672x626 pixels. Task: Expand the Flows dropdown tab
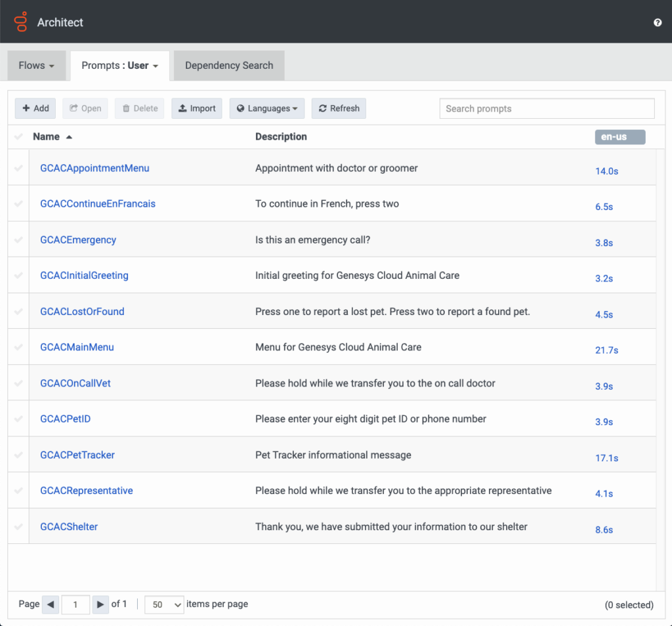click(x=37, y=66)
